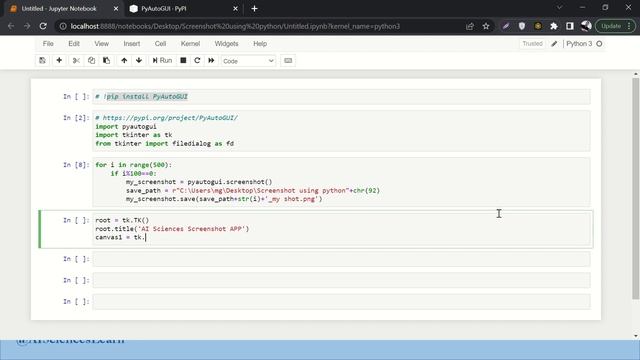Paste cells below icon
This screenshot has width=640, height=360.
click(107, 60)
